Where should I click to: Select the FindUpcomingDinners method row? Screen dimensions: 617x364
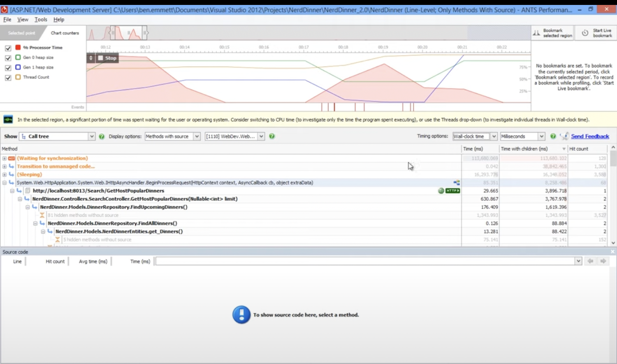(113, 207)
